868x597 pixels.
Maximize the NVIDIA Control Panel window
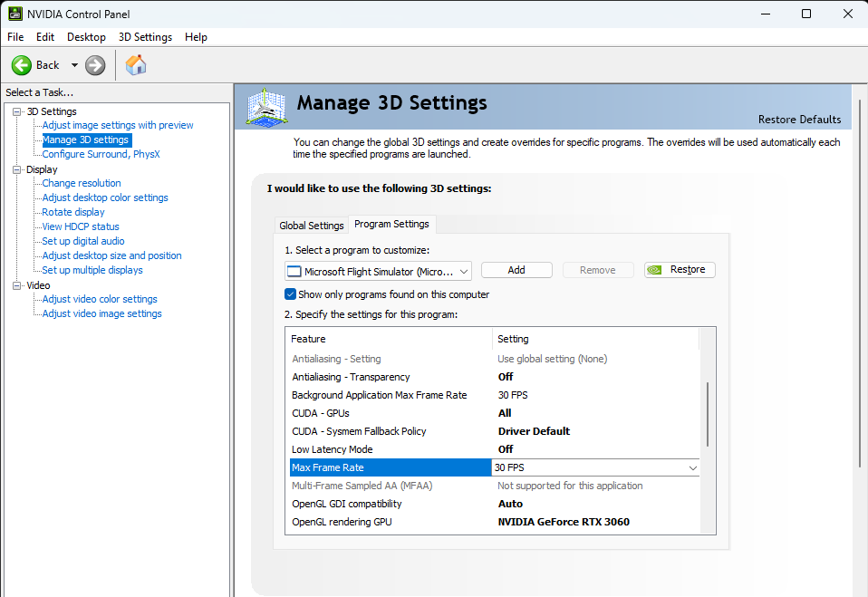click(806, 14)
